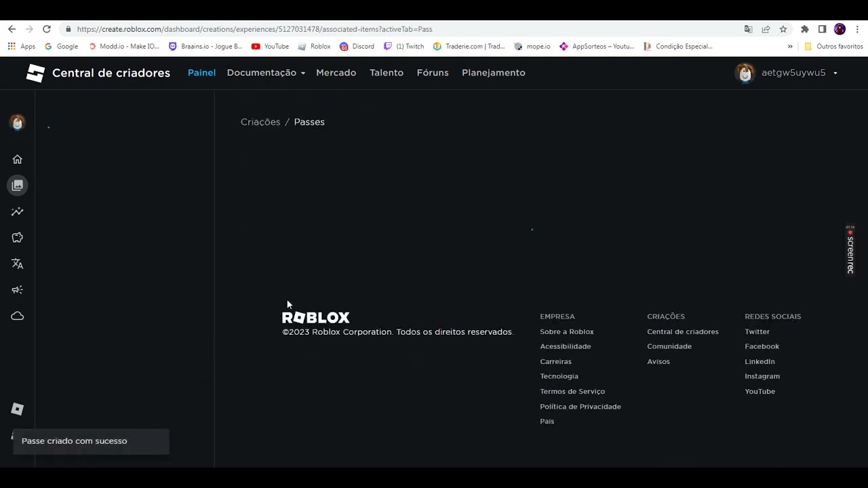Click the sidebar user avatar at the top
Screen dimensions: 868x488
click(x=18, y=123)
